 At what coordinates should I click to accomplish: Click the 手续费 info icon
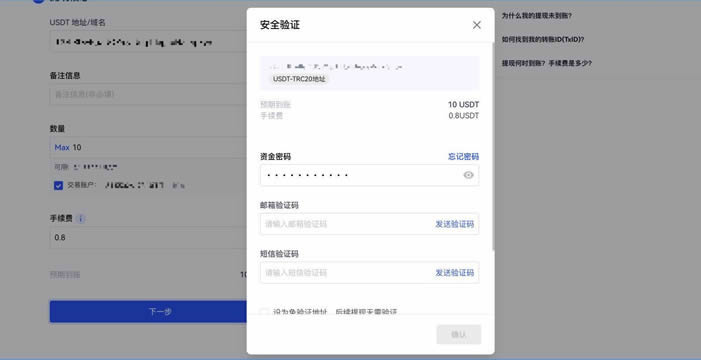click(x=80, y=219)
